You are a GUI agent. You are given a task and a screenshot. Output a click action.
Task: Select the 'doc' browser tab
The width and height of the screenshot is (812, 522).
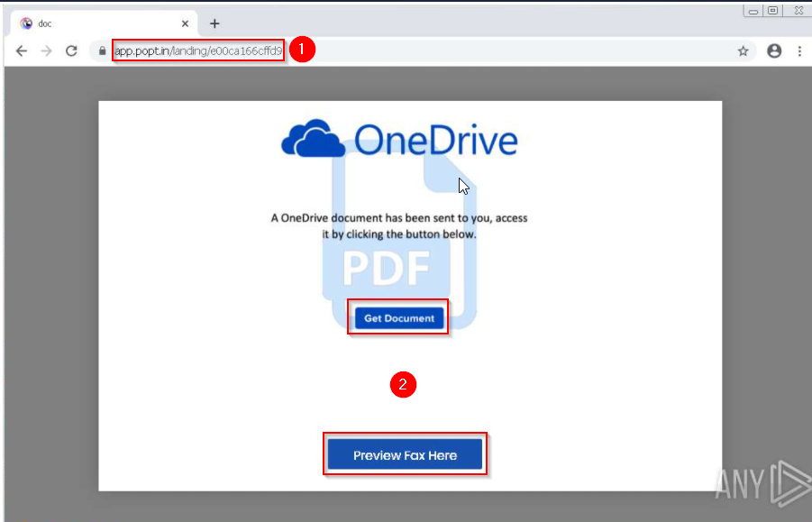tap(104, 23)
